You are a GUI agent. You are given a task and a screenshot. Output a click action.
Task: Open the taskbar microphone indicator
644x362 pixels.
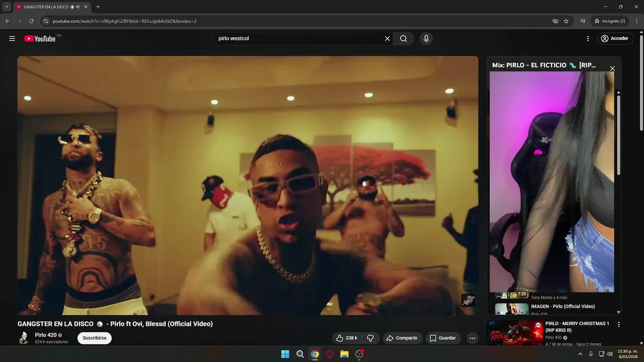coord(591,354)
